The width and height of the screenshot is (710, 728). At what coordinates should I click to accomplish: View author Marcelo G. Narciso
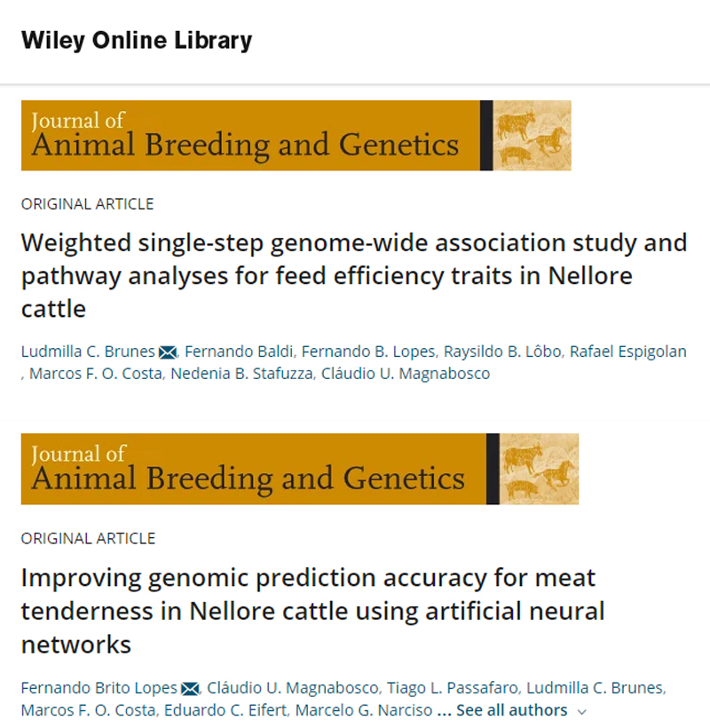364,710
